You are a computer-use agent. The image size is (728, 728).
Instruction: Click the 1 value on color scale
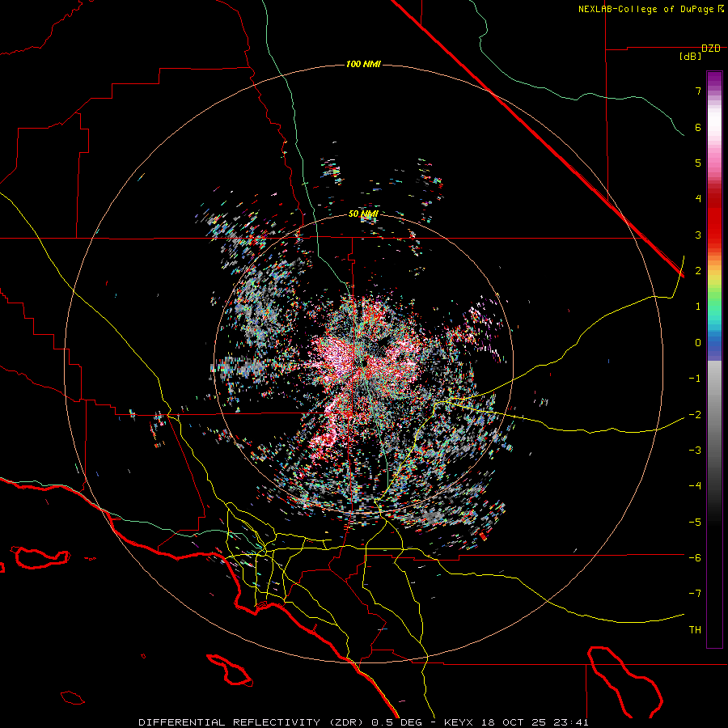[x=698, y=307]
